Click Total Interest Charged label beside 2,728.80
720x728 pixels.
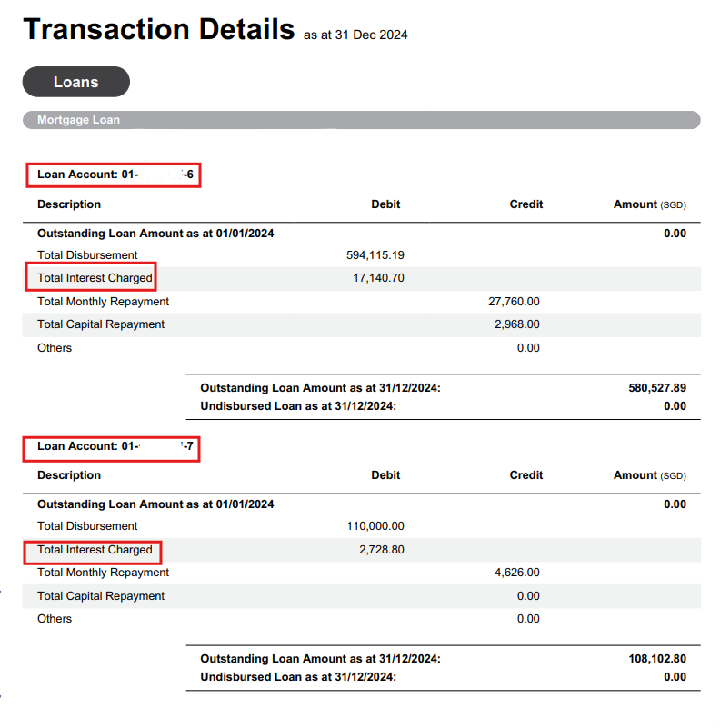[95, 550]
